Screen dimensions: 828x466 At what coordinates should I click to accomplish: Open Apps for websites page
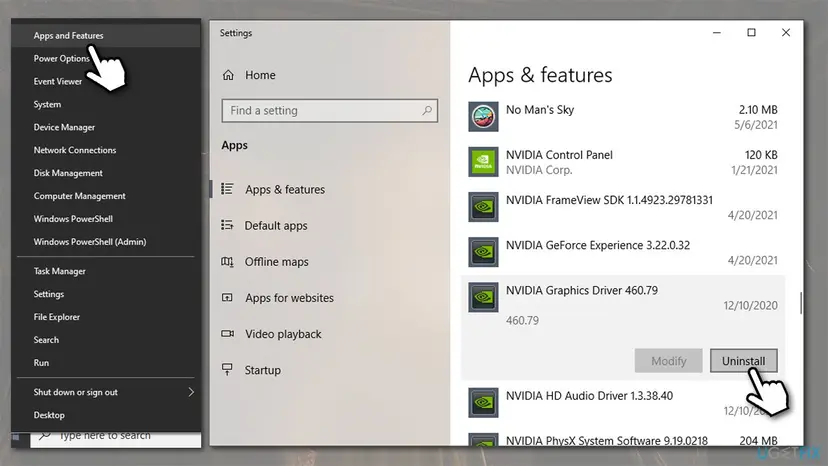(x=289, y=298)
